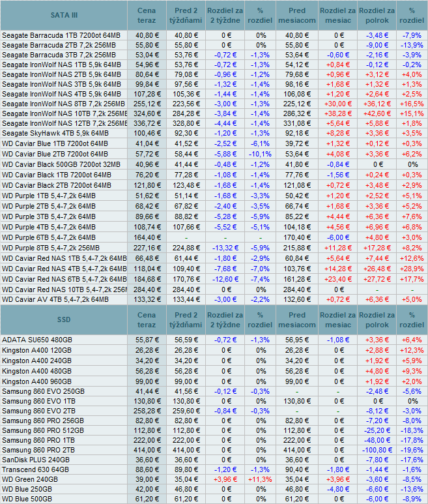This screenshot has width=428, height=504.
Task: Click the +16,5% half-year percentage value
Action: click(412, 104)
